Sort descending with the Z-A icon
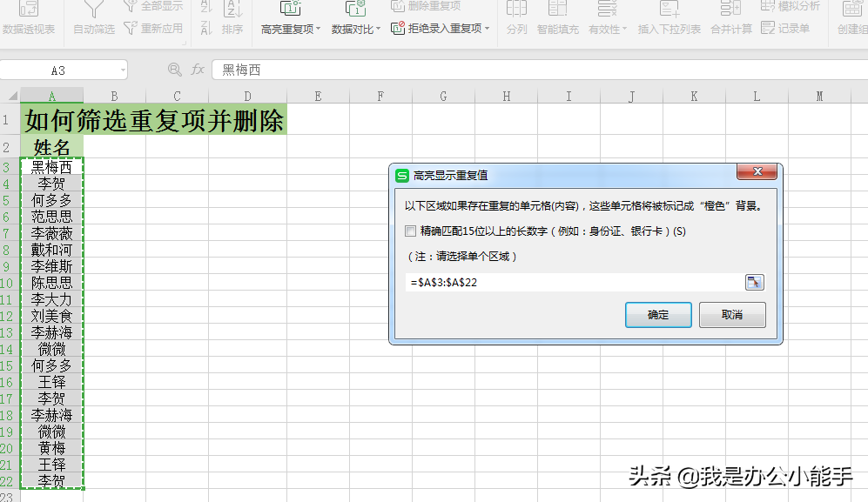 click(x=206, y=28)
